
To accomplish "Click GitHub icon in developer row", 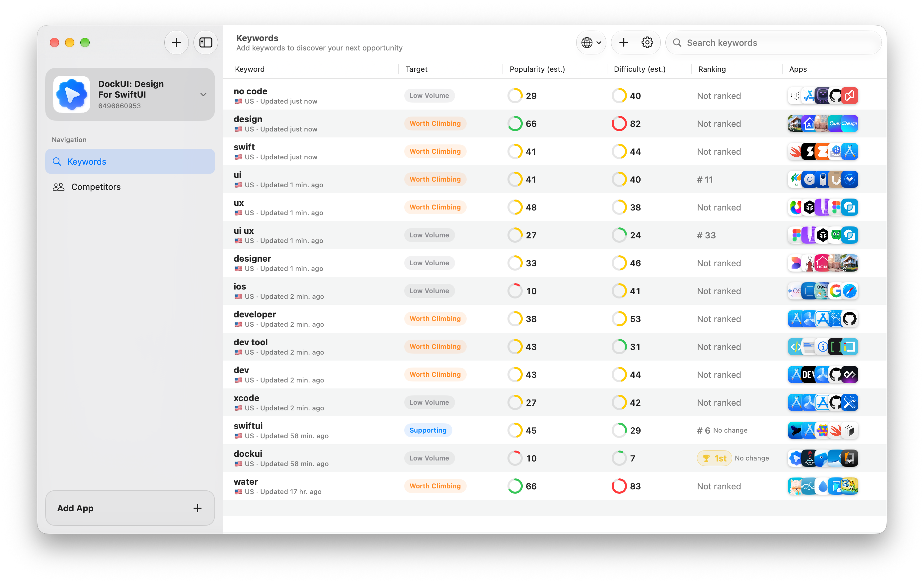I will coord(850,319).
